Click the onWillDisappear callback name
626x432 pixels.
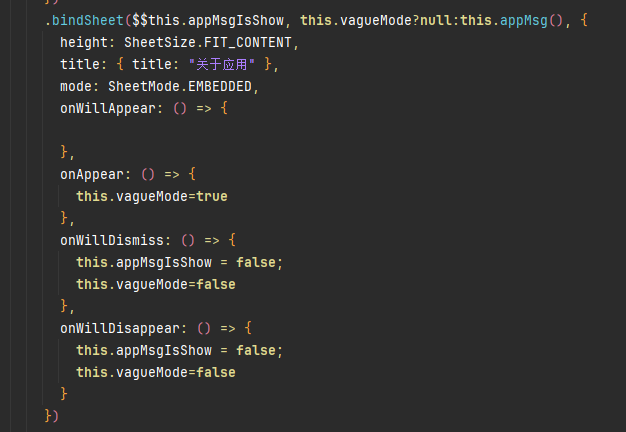tap(120, 328)
